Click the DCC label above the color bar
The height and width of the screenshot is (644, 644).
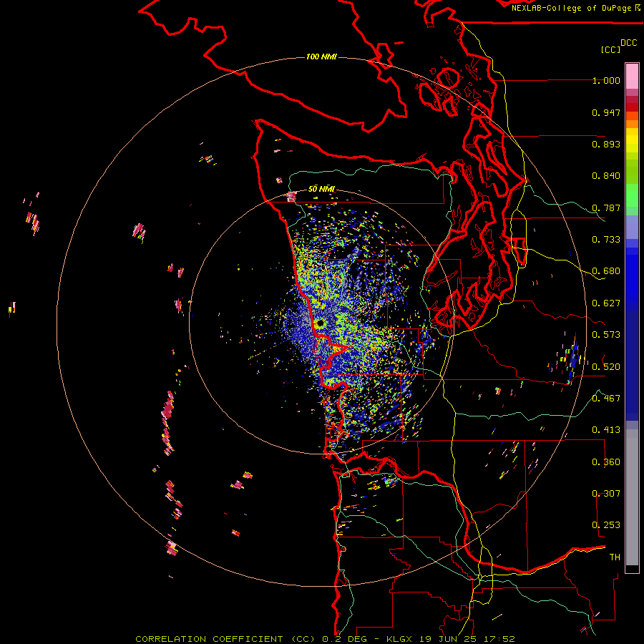629,43
